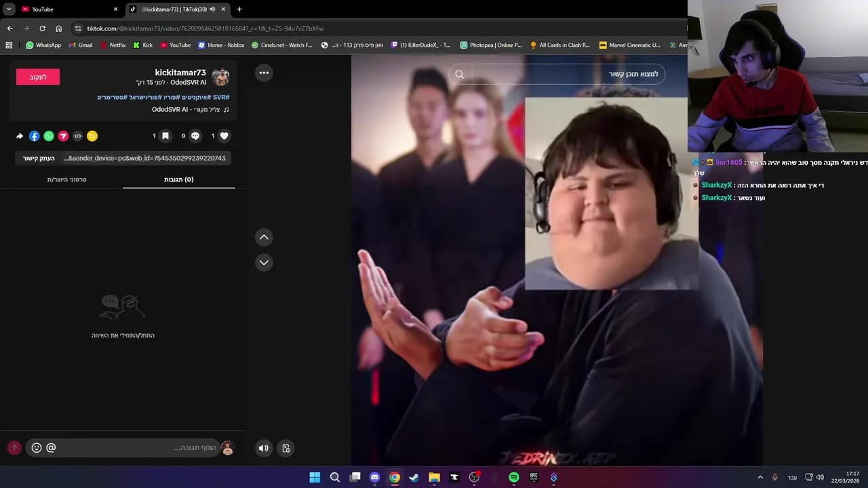
Task: Open Marvel Cinematic Universe bookmark
Action: 630,45
